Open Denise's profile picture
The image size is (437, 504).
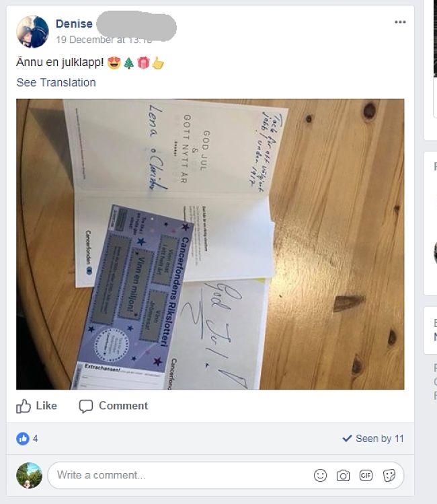coord(32,32)
